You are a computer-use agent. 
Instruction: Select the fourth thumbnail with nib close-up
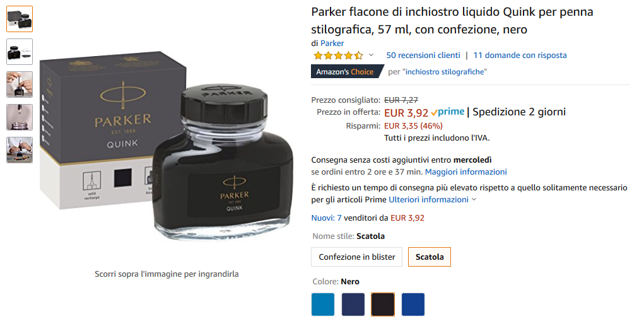(20, 117)
